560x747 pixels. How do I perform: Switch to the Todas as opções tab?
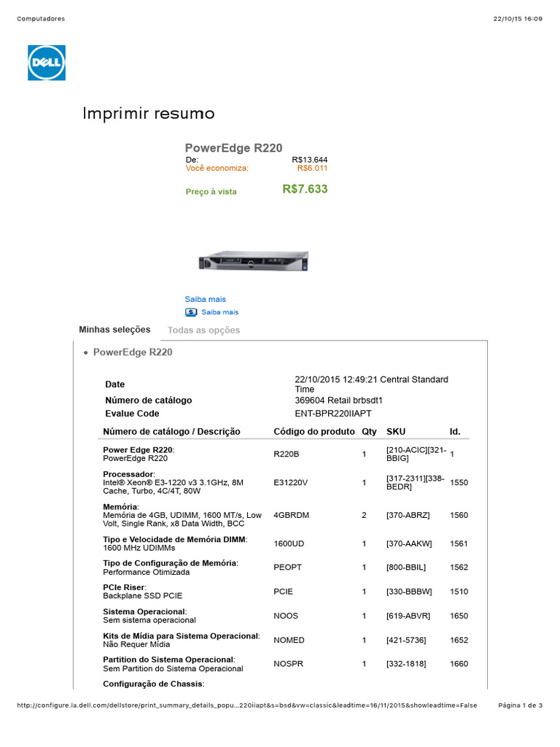click(x=203, y=330)
